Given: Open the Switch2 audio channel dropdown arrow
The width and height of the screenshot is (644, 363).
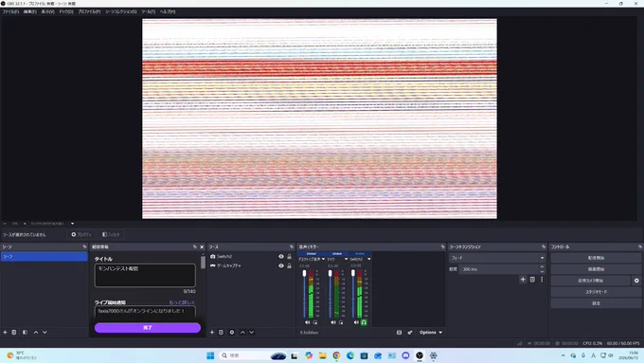Looking at the screenshot, I should pos(368,259).
